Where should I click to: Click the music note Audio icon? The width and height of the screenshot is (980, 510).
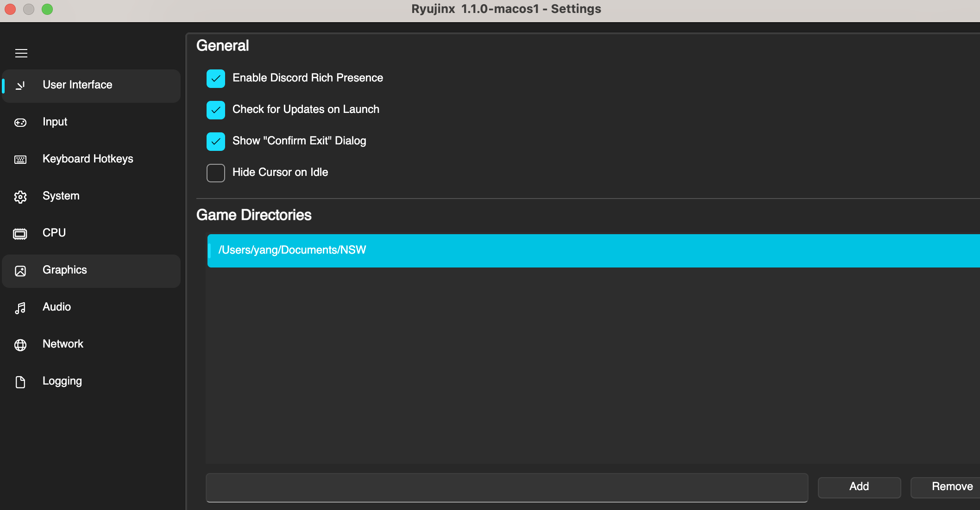pyautogui.click(x=20, y=308)
